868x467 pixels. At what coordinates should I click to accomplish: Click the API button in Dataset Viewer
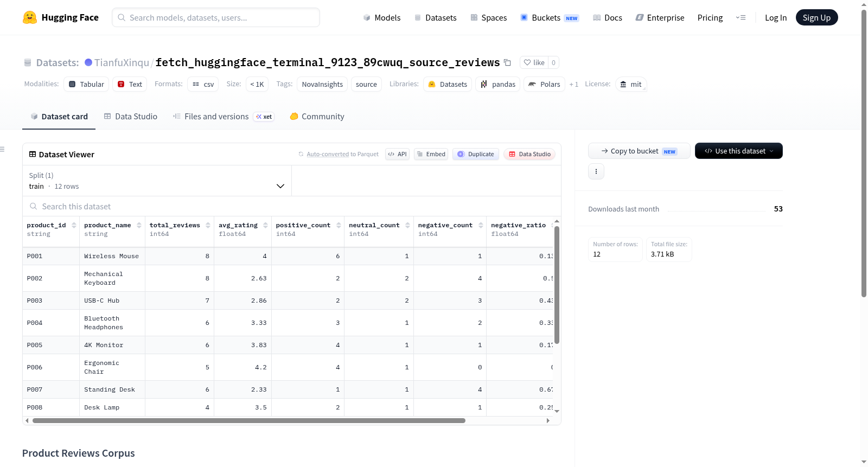(398, 154)
